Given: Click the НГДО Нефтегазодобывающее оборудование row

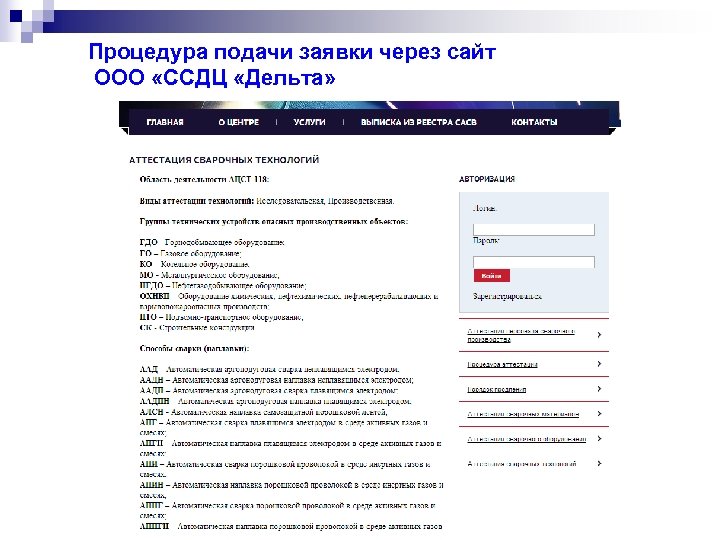Looking at the screenshot, I should tap(223, 286).
